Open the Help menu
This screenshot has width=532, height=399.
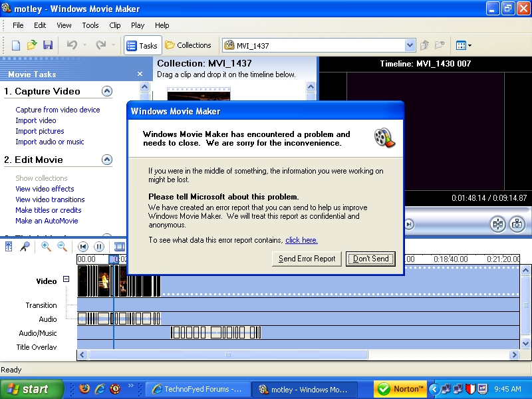(x=162, y=25)
